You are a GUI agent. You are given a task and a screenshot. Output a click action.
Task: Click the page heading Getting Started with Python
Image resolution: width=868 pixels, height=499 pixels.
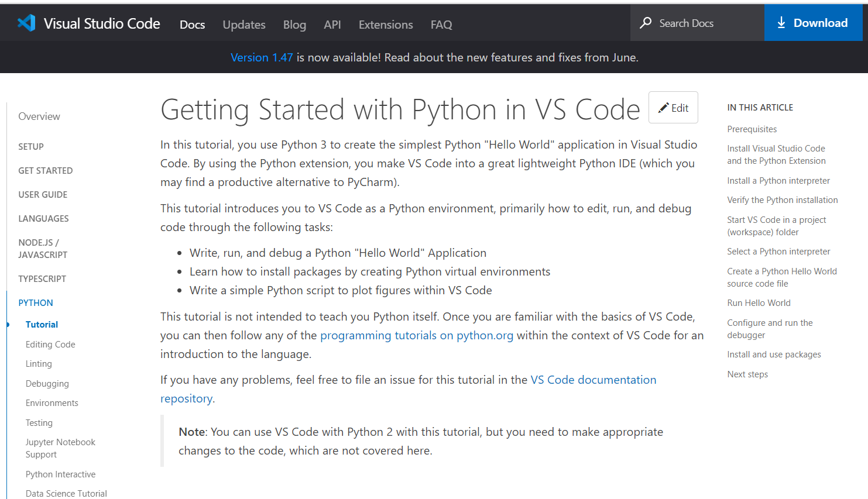[400, 109]
